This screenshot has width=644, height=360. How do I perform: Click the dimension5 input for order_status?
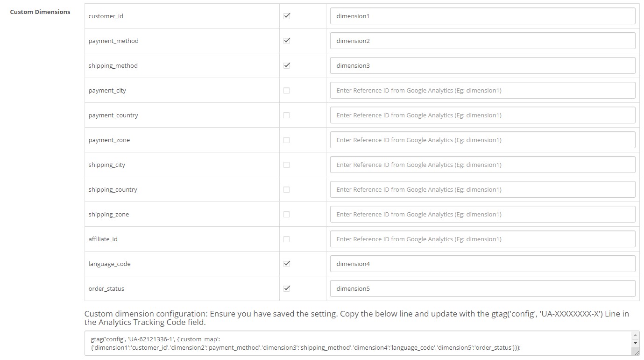[x=482, y=288]
